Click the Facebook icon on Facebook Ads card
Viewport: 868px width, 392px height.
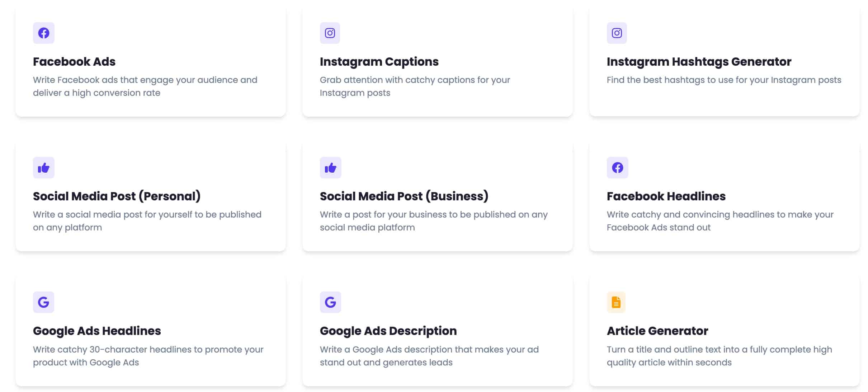[44, 33]
